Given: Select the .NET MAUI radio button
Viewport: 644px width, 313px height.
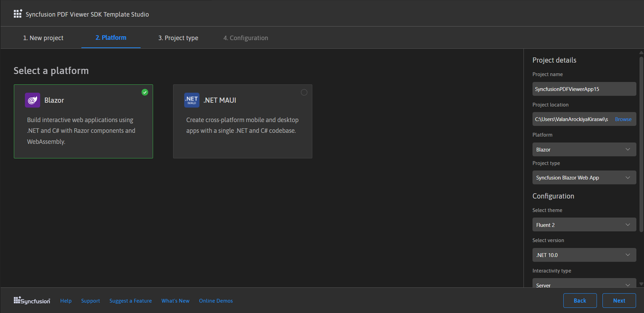Looking at the screenshot, I should [x=304, y=92].
